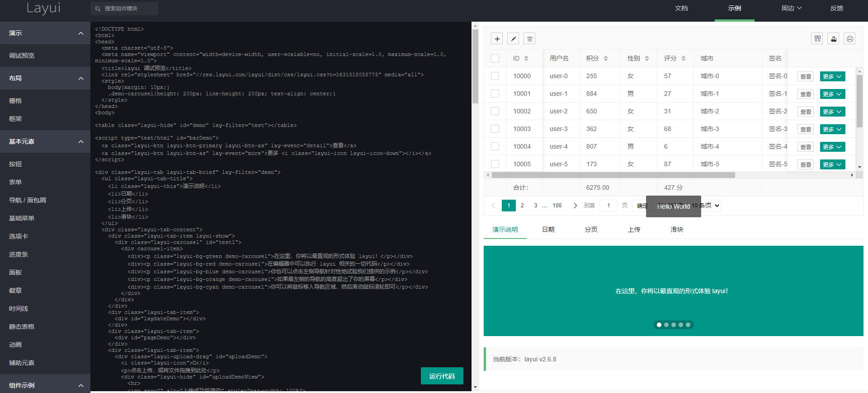
Task: Focus the jump-to-page number input
Action: (x=609, y=206)
